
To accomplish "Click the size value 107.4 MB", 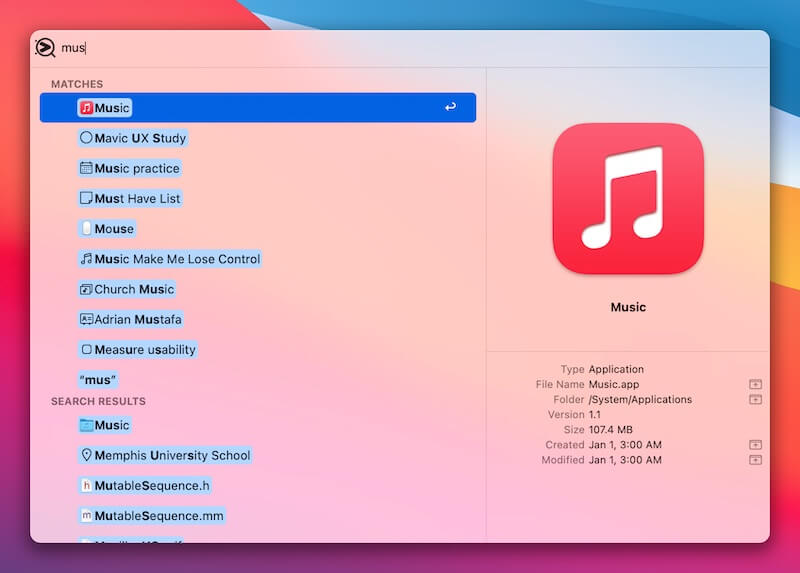I will [610, 430].
